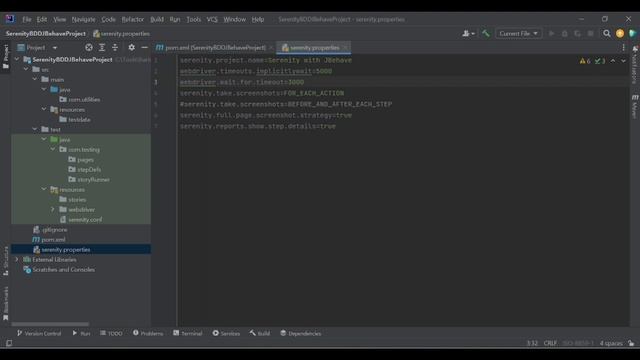The height and width of the screenshot is (360, 640).
Task: Close the pom.xml editor tab
Action: point(271,48)
